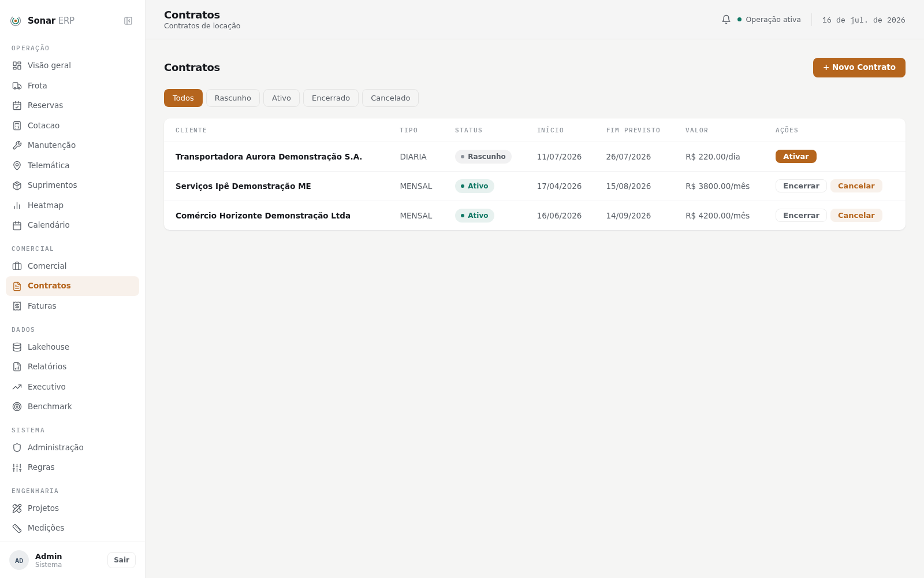Image resolution: width=924 pixels, height=578 pixels.
Task: Log out with the Sair button
Action: [x=121, y=560]
